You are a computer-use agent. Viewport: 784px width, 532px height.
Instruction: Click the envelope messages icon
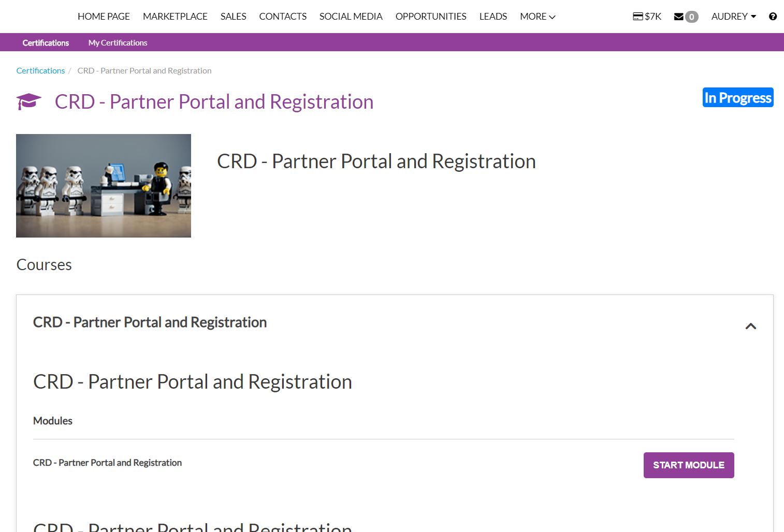pyautogui.click(x=678, y=17)
